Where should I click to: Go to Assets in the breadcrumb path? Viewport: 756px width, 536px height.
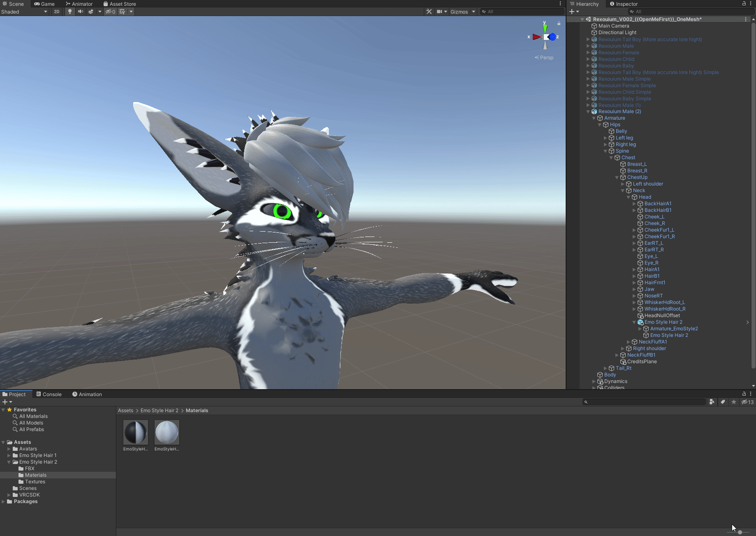click(x=125, y=411)
